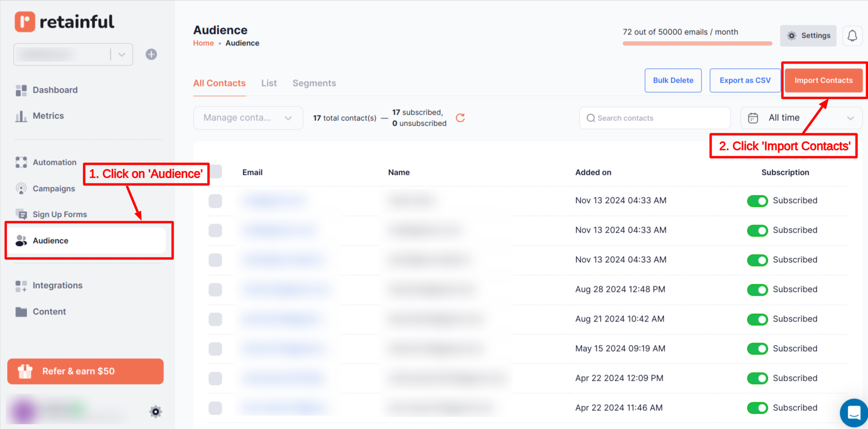The height and width of the screenshot is (429, 868).
Task: Toggle subscription for Aug 28 2024 contact
Action: tap(757, 290)
